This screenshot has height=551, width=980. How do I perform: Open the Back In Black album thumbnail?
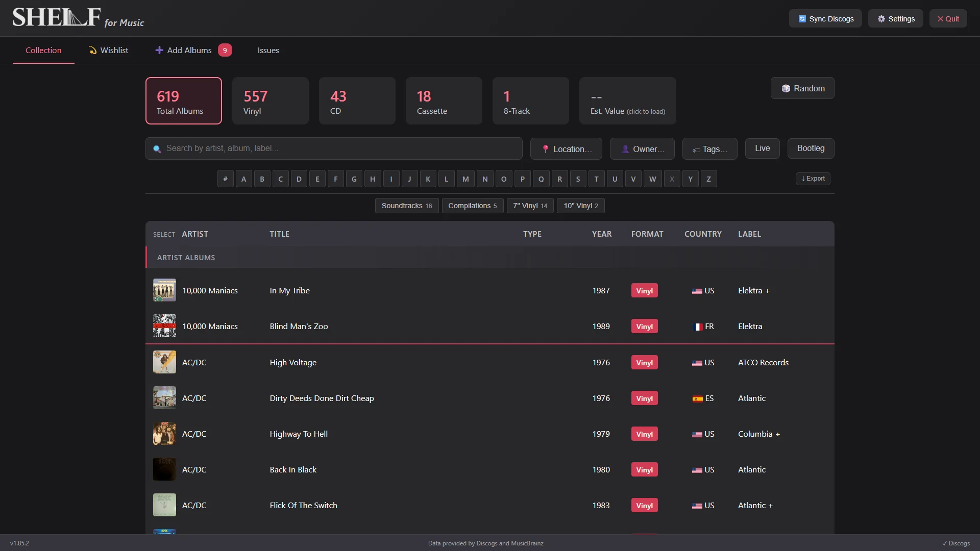(x=164, y=469)
